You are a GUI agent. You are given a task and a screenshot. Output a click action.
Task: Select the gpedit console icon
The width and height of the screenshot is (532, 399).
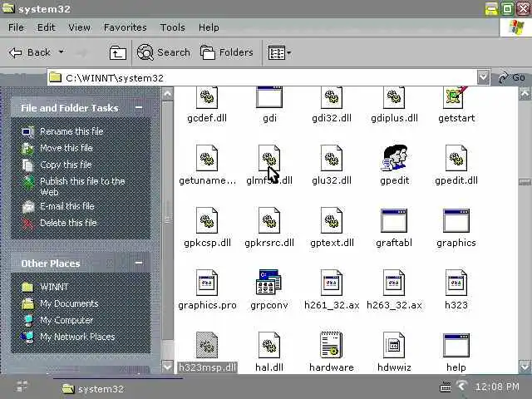(x=394, y=158)
